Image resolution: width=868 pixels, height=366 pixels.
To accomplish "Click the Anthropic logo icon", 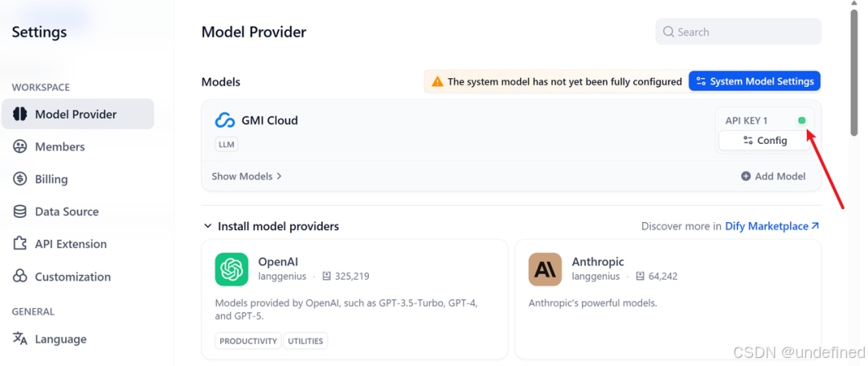I will pyautogui.click(x=545, y=269).
